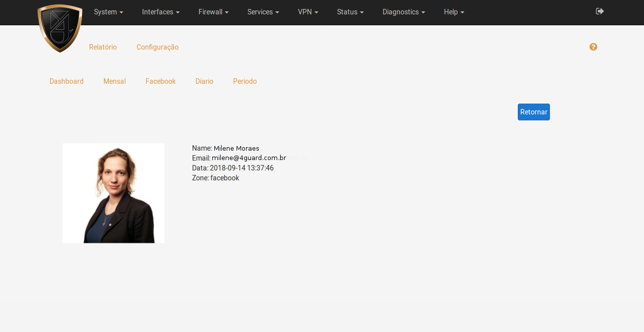
Task: Expand the Firewall menu
Action: click(213, 12)
